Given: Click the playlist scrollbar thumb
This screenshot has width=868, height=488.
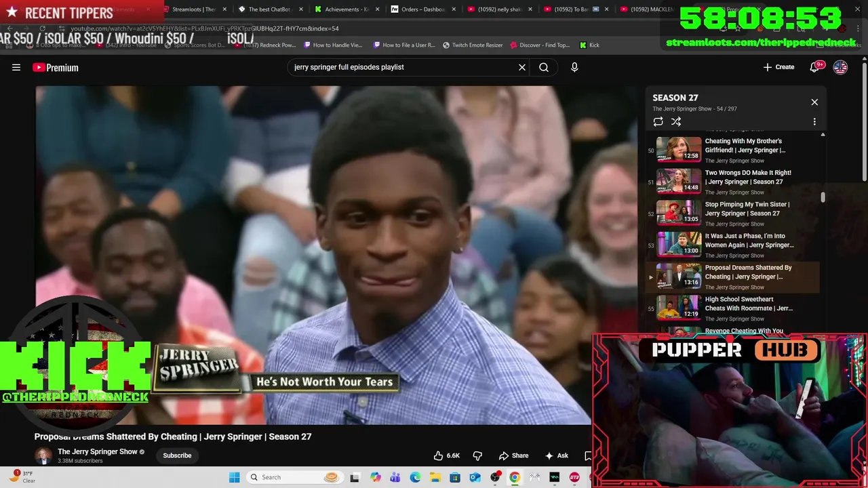Looking at the screenshot, I should [823, 197].
